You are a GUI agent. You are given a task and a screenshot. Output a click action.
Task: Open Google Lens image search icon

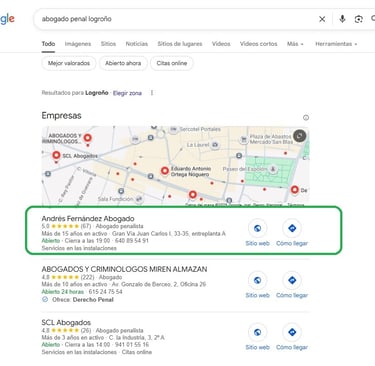359,19
